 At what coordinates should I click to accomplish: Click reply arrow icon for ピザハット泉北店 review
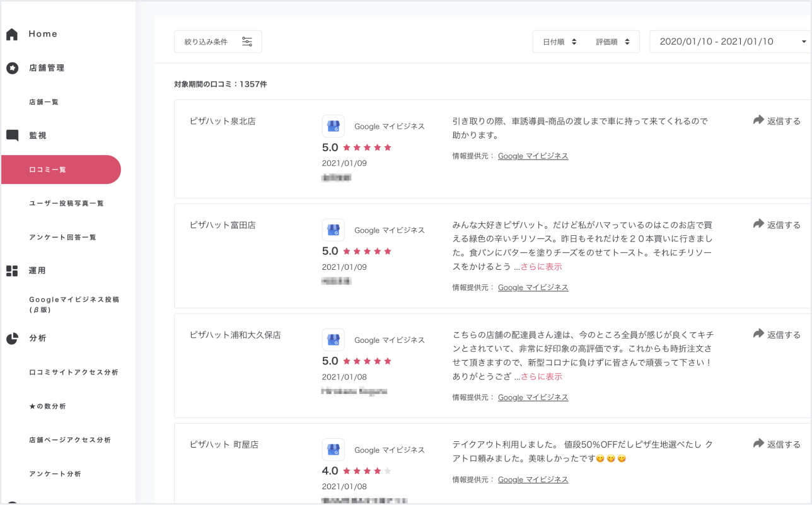758,120
